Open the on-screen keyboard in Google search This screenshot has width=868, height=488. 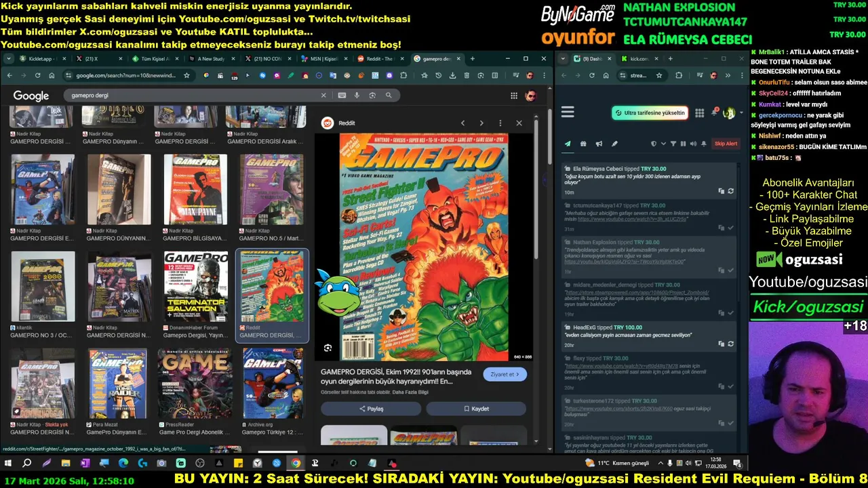[x=342, y=96]
